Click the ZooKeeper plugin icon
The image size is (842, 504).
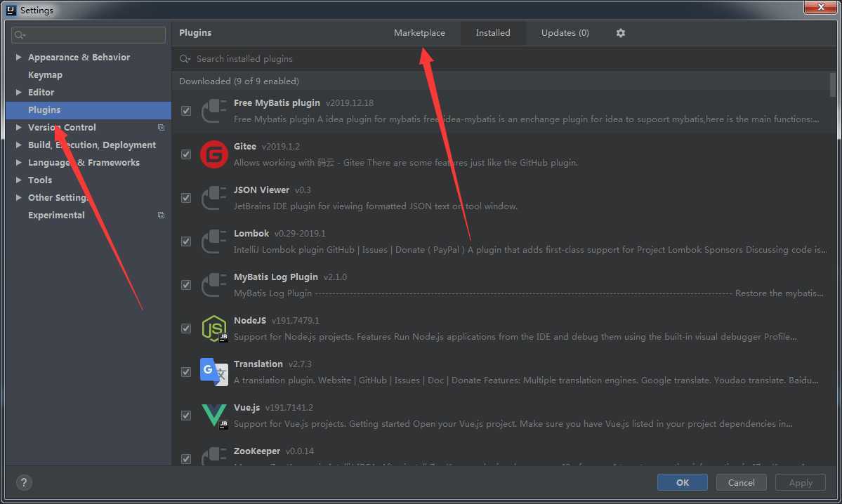(213, 456)
